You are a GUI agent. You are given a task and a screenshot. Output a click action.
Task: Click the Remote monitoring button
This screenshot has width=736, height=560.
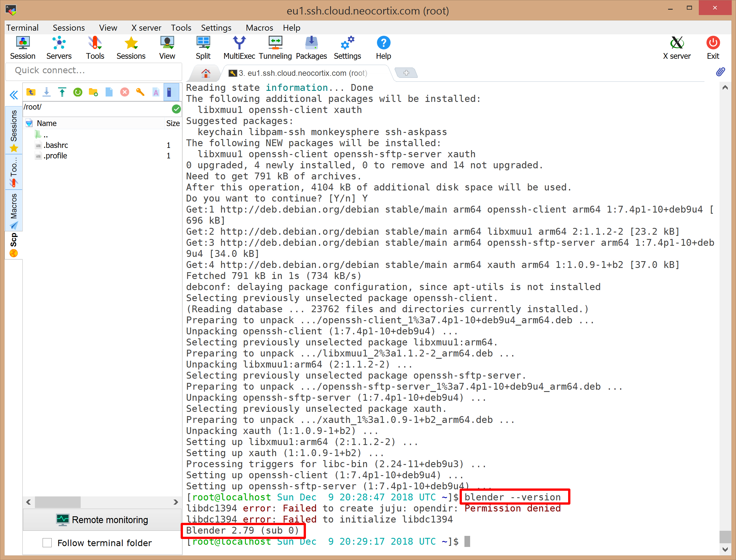(102, 520)
